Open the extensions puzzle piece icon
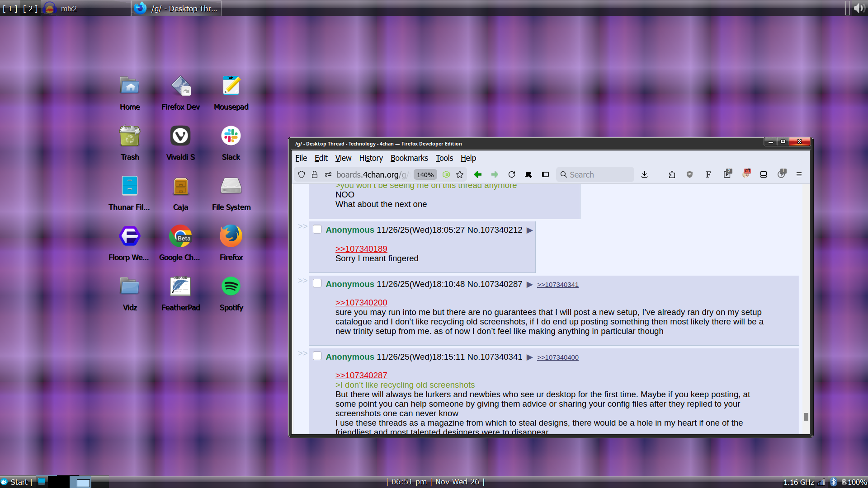The width and height of the screenshot is (868, 488). point(672,174)
